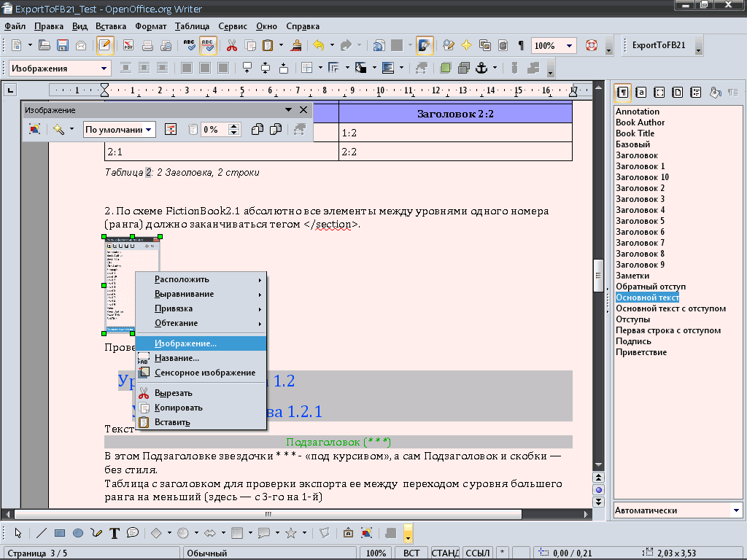Toggle the Edit File mode button
The width and height of the screenshot is (747, 560).
click(106, 45)
